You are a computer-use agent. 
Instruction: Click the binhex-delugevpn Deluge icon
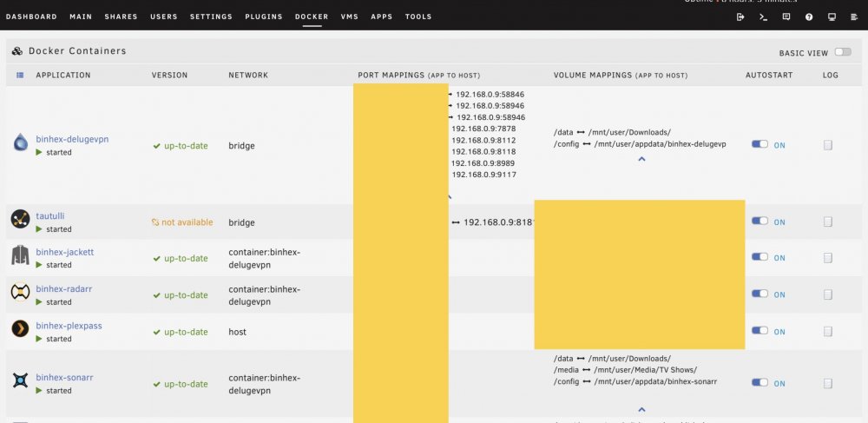pyautogui.click(x=21, y=142)
